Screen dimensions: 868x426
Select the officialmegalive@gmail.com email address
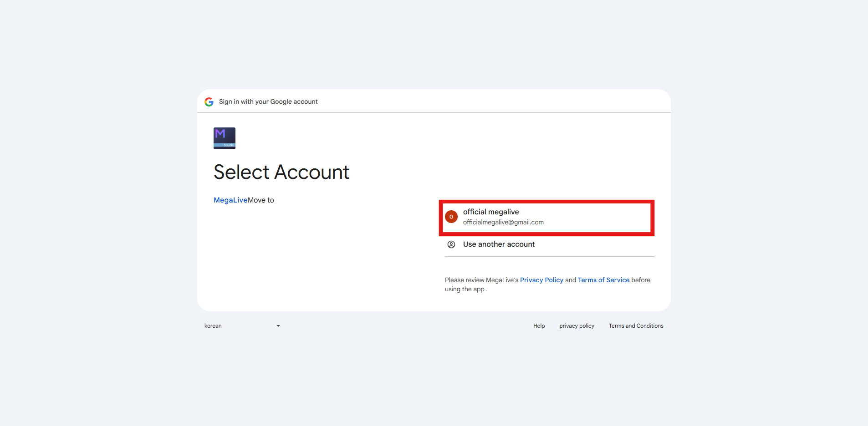pyautogui.click(x=503, y=222)
